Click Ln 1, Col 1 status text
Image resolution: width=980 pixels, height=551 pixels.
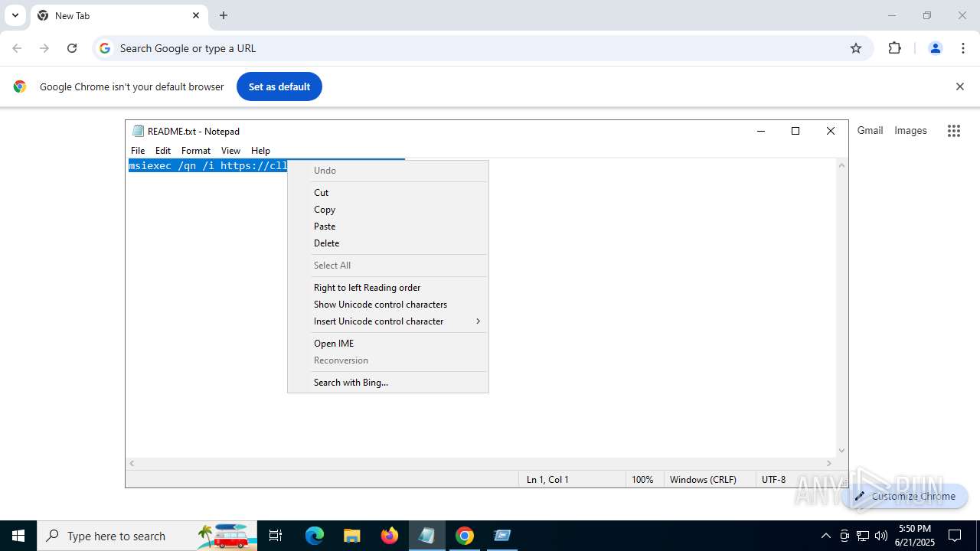(547, 480)
